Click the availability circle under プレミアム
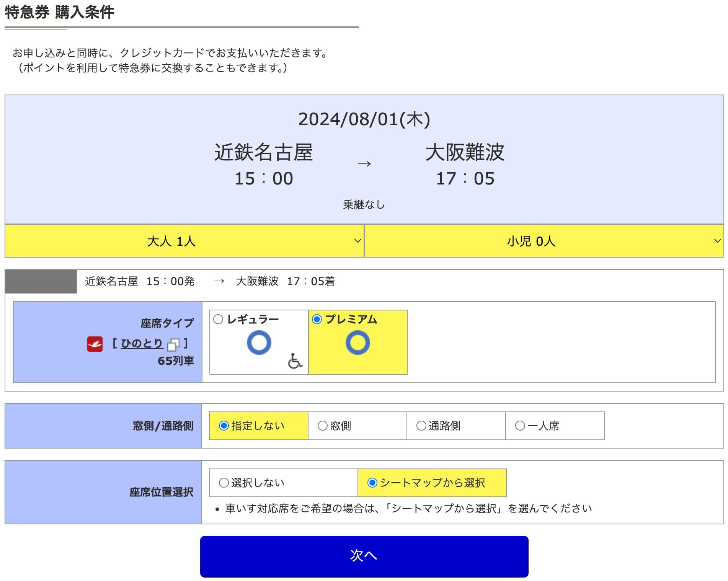Image resolution: width=728 pixels, height=581 pixels. [x=358, y=343]
